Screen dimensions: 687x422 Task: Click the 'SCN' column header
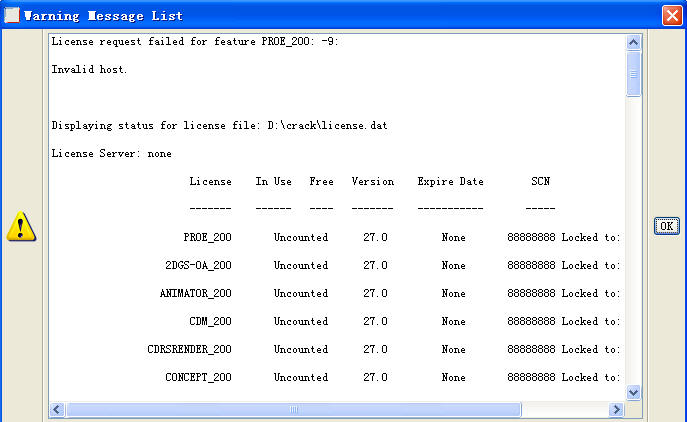pos(540,181)
